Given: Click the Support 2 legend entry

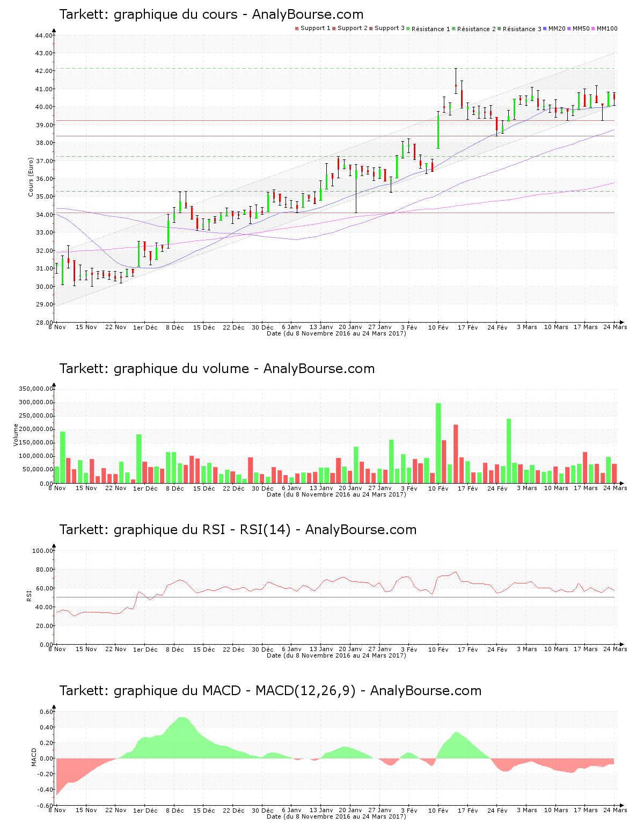Looking at the screenshot, I should click(350, 28).
